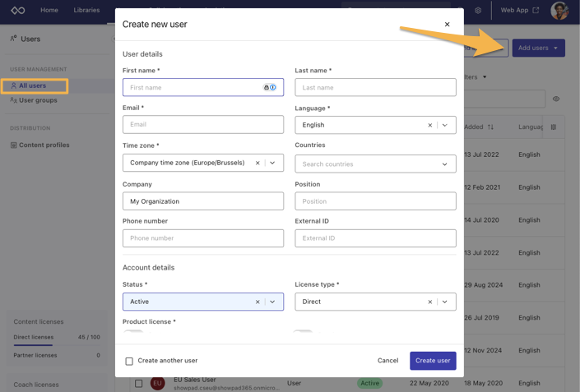The image size is (580, 392).
Task: Click the Partner licenses entry
Action: (x=57, y=355)
